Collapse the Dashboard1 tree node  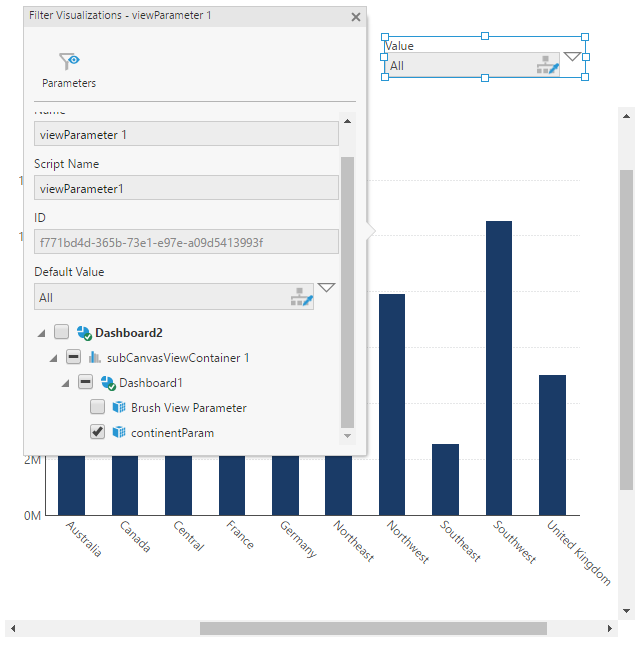coord(65,383)
